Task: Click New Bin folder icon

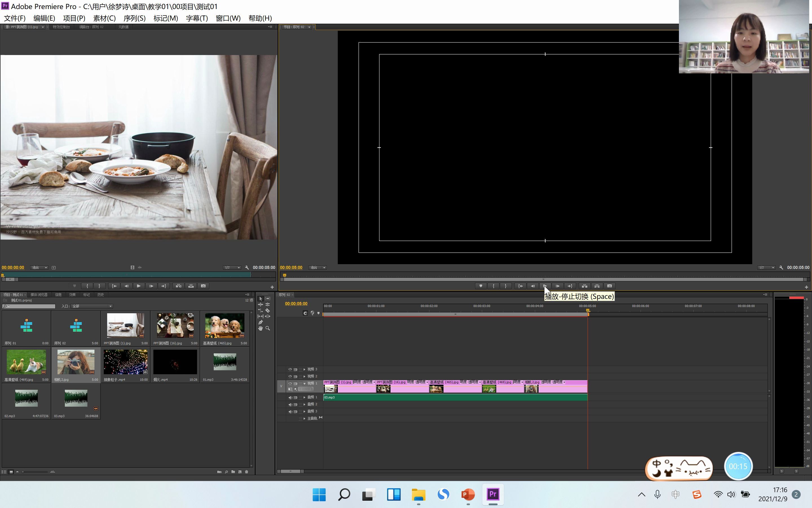Action: tap(233, 472)
